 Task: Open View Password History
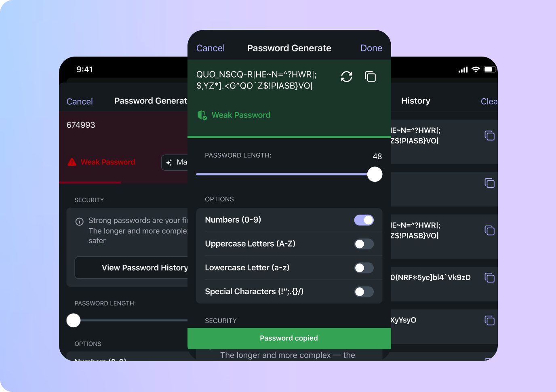[x=137, y=268]
